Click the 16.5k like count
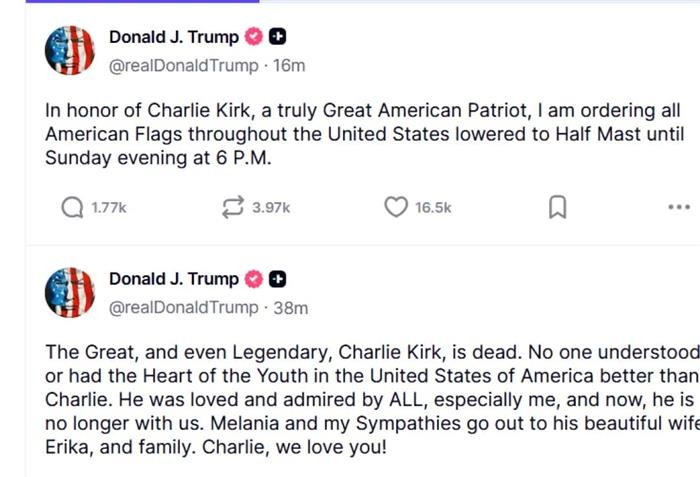This screenshot has height=477, width=700. coord(433,208)
